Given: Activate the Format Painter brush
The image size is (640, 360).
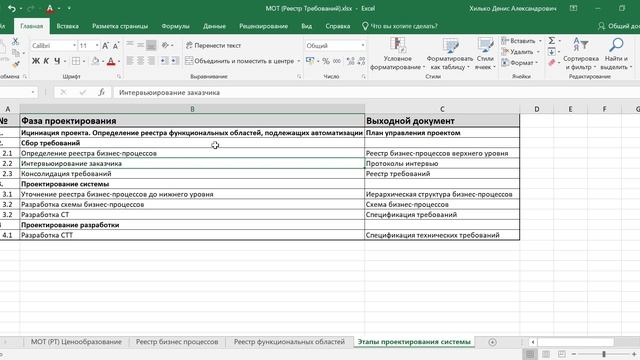Looking at the screenshot, I should point(16,64).
